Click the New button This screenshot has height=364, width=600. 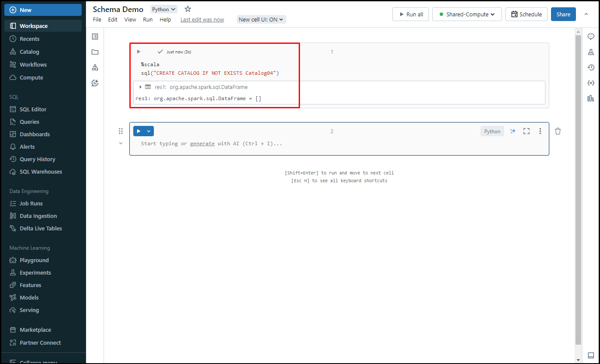point(43,10)
